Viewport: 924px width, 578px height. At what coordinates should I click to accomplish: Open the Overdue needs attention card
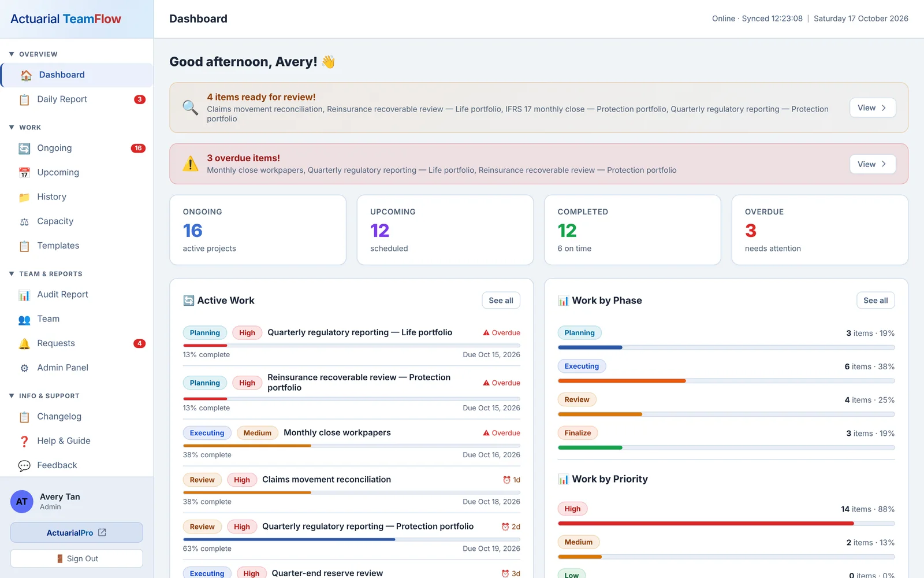[820, 230]
